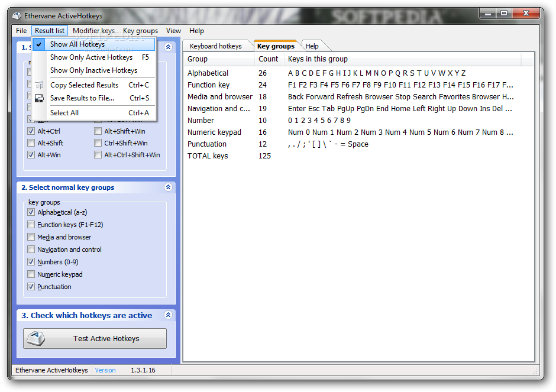Screen dimensions: 556x392
Task: Select the Navigation and c... row
Action: coord(358,108)
